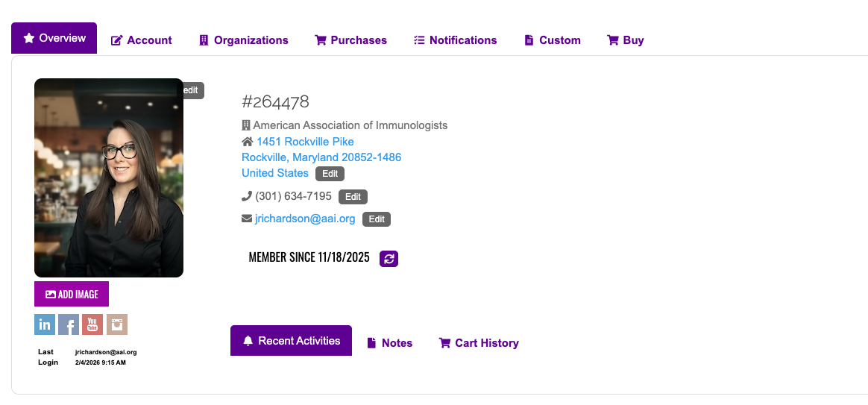
Task: Open the Notifications tab
Action: click(455, 40)
